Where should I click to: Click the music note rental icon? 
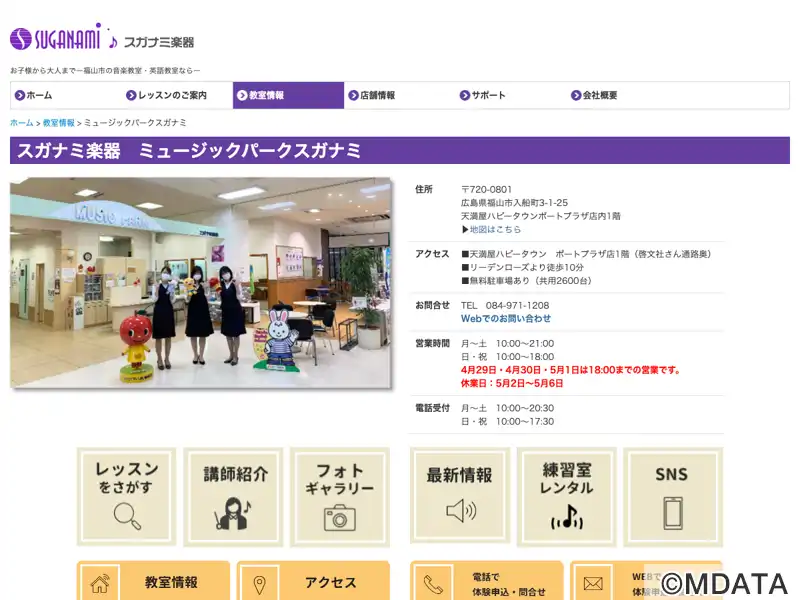click(567, 516)
